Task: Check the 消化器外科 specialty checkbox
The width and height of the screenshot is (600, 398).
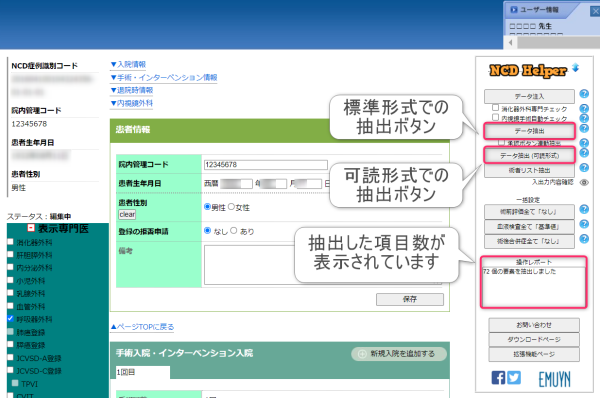Action: click(10, 241)
